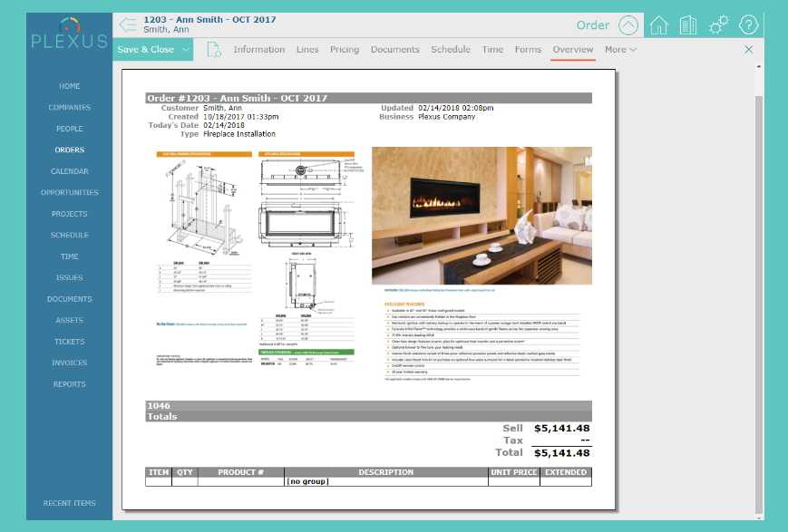Close the order view with X
Image resolution: width=788 pixels, height=532 pixels.
pos(749,49)
